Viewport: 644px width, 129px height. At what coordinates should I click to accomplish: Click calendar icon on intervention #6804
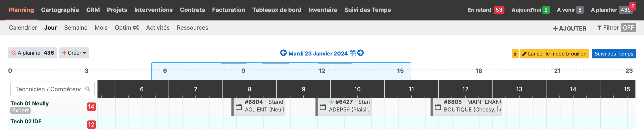point(239,107)
